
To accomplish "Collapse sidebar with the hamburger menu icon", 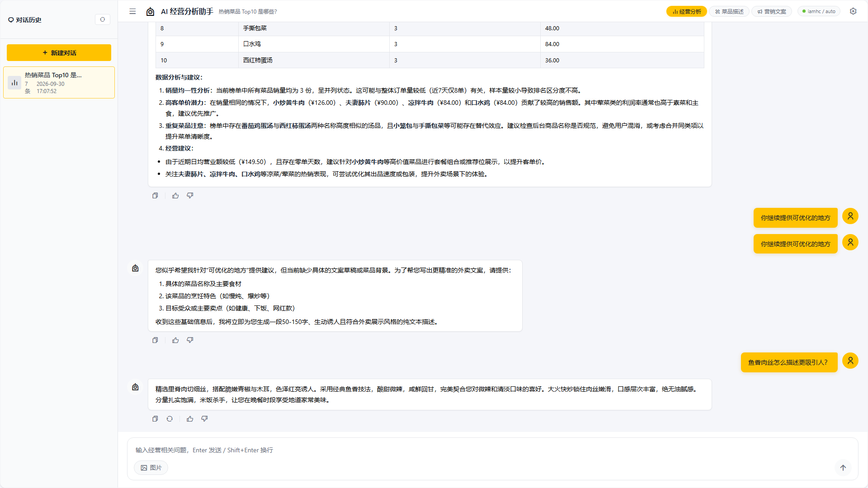I will (x=132, y=11).
